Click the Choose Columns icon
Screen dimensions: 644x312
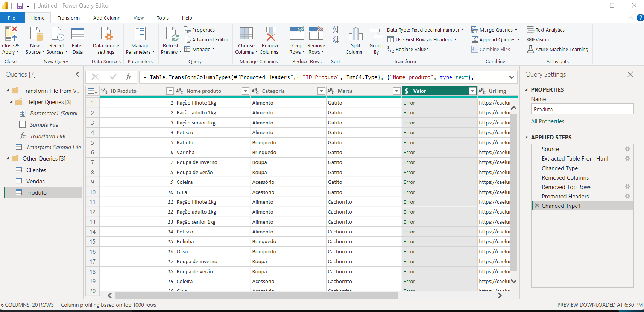246,34
